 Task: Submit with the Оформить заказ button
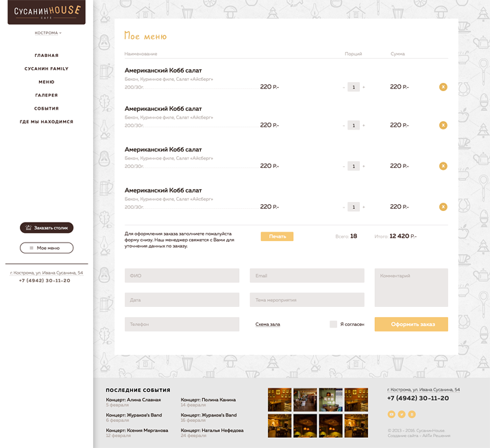click(411, 324)
